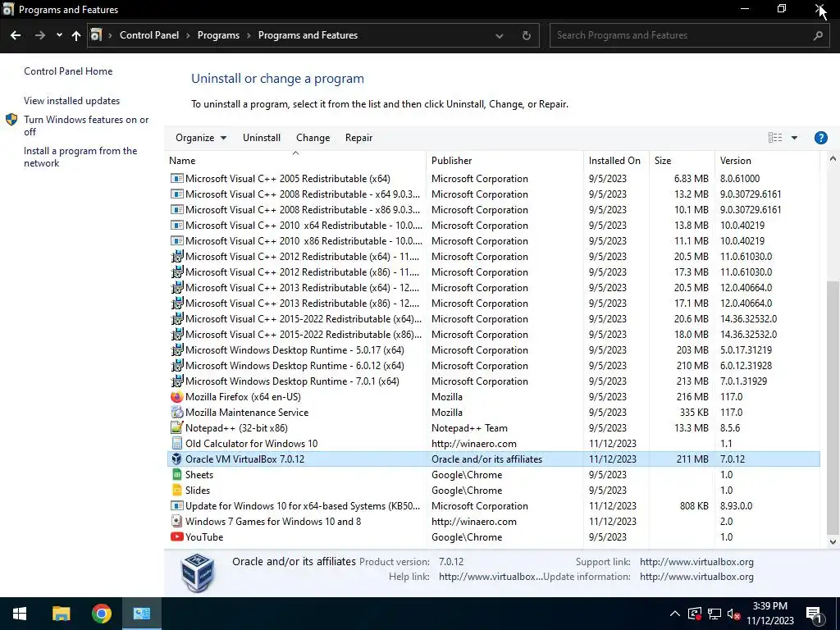Go up one folder level arrow
The width and height of the screenshot is (840, 630).
[76, 35]
